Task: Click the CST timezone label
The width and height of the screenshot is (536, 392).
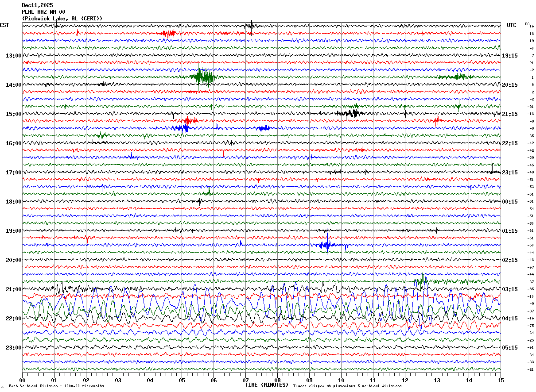Action: (4, 25)
